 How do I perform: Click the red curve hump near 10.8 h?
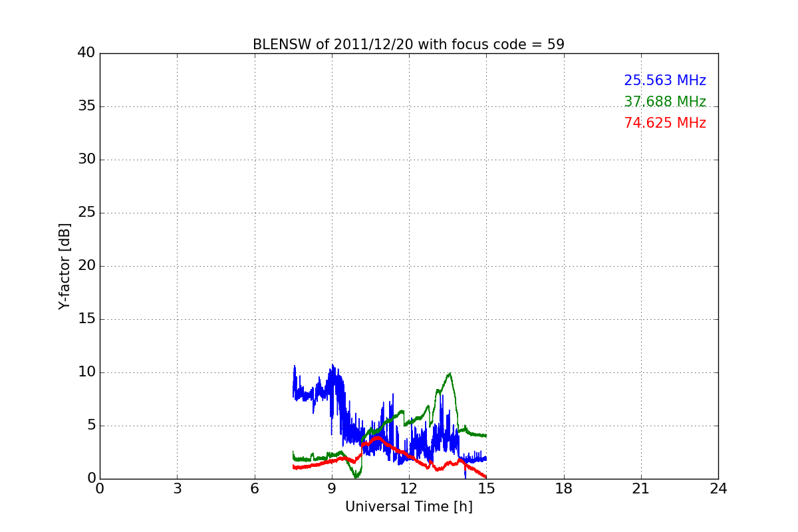377,438
